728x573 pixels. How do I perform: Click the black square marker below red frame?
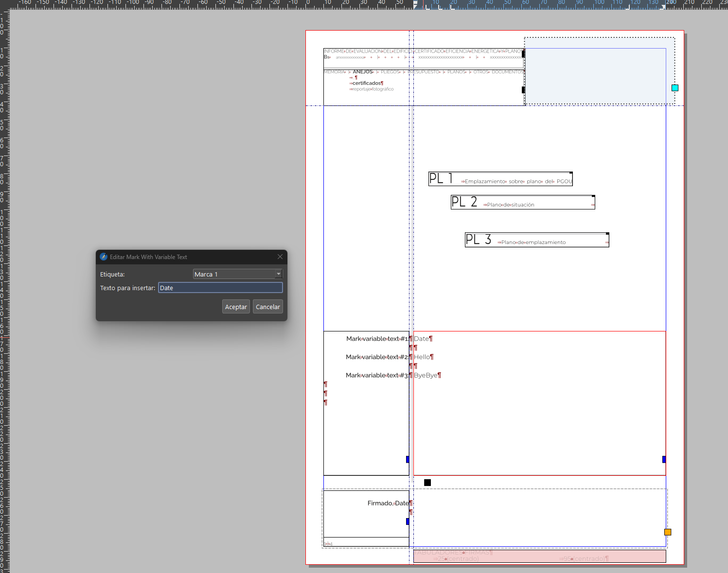pyautogui.click(x=427, y=482)
